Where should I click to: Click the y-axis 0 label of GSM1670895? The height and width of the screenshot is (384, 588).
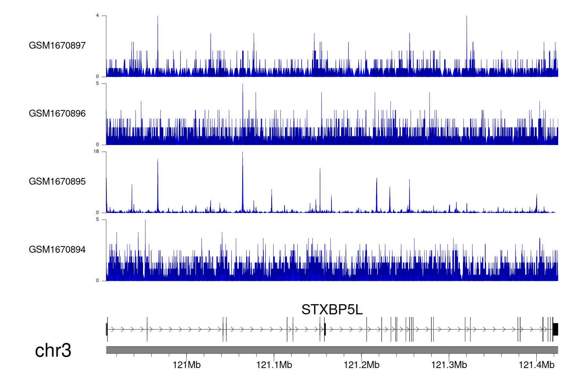(x=97, y=213)
